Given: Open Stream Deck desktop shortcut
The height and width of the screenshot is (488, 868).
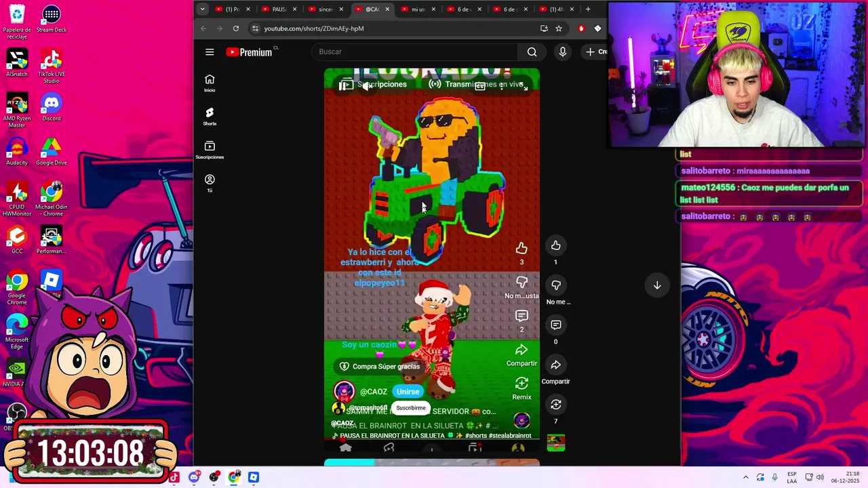Looking at the screenshot, I should [x=51, y=19].
